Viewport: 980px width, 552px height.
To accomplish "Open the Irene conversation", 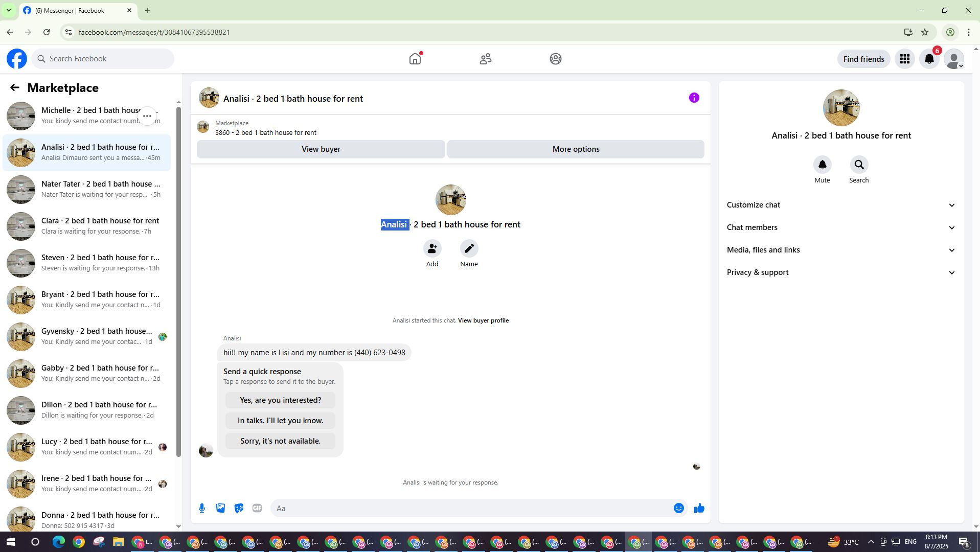I will [x=87, y=484].
